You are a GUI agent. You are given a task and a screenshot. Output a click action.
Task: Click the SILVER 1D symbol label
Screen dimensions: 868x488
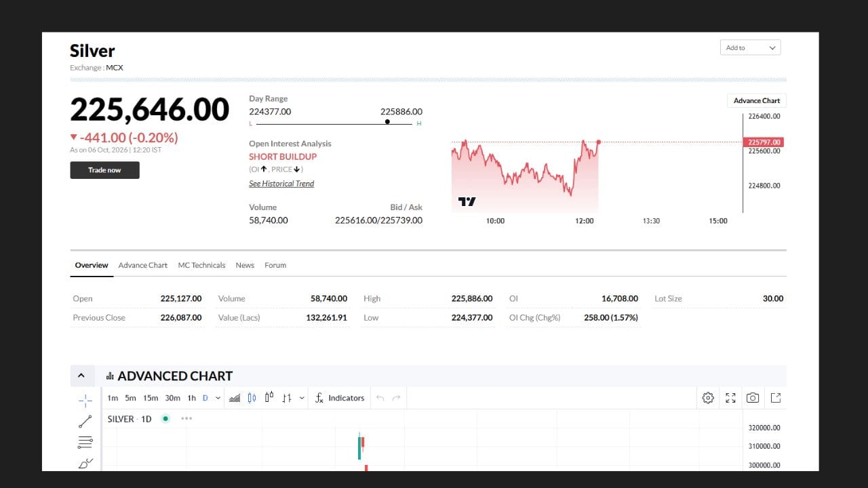[130, 419]
